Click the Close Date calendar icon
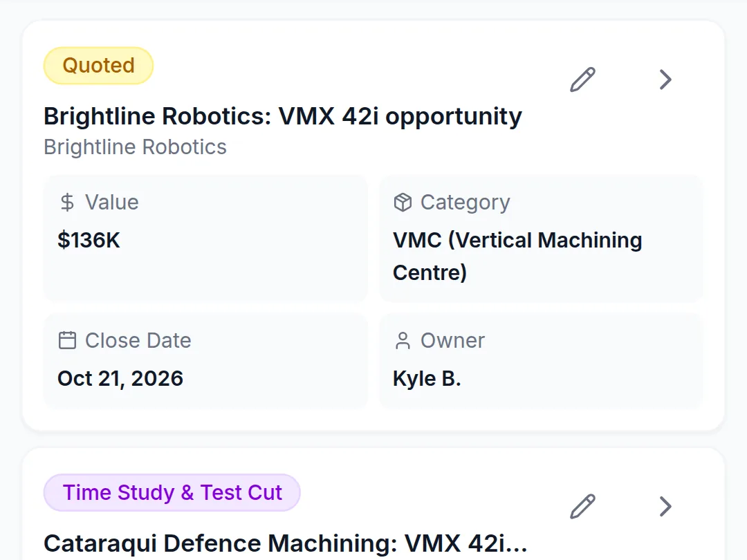 [67, 340]
